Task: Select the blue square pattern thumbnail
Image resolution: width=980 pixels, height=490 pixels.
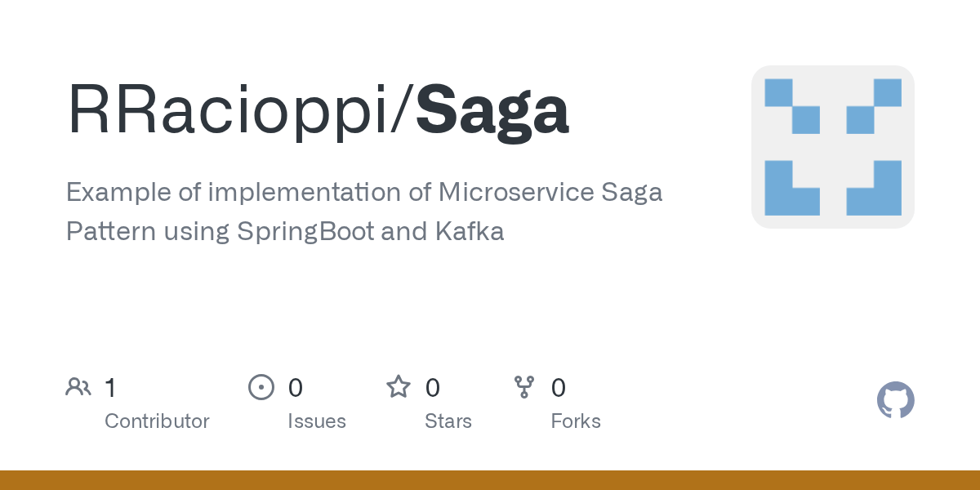Action: (x=833, y=147)
